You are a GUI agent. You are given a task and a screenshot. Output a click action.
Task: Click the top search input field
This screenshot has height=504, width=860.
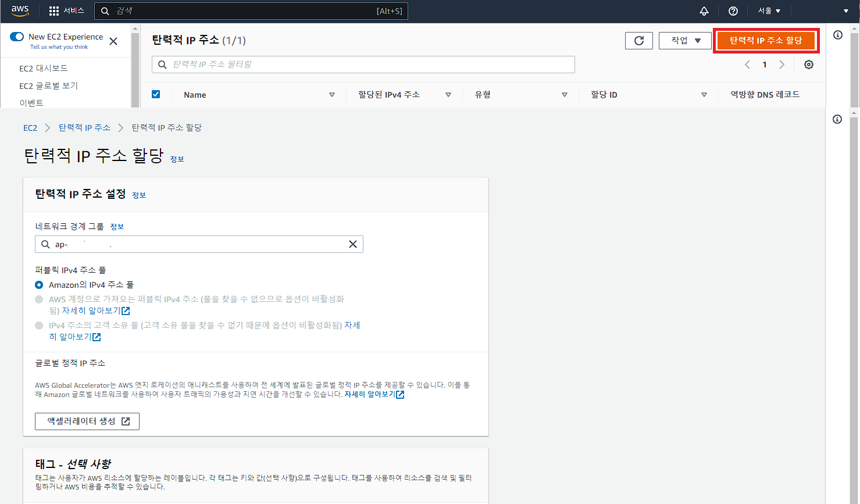(251, 11)
